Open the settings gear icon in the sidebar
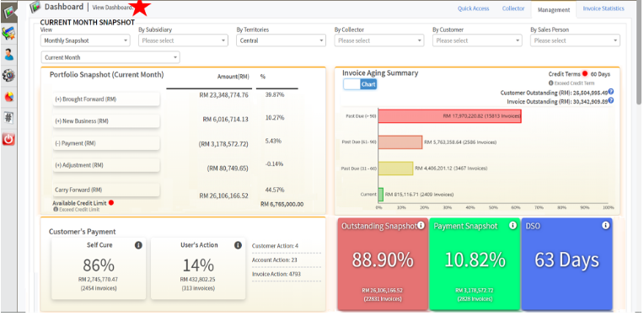 pos(8,76)
